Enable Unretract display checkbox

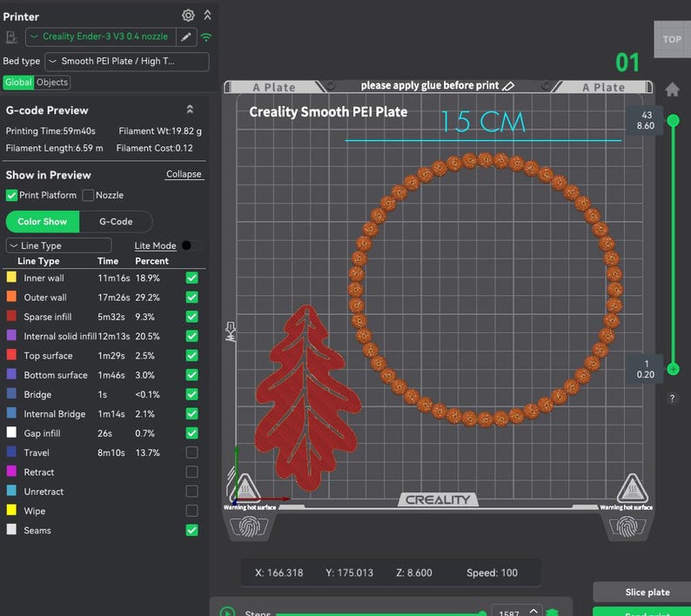191,492
